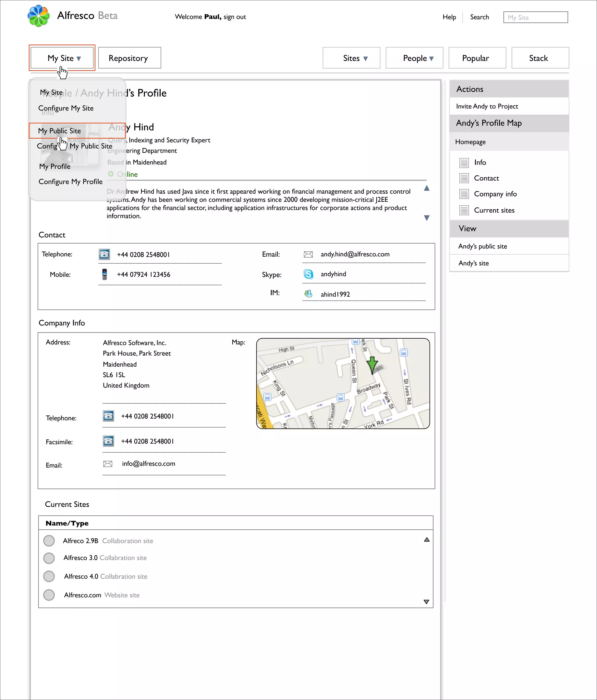Click the My Site search input field
Image resolution: width=597 pixels, height=700 pixels.
point(535,17)
